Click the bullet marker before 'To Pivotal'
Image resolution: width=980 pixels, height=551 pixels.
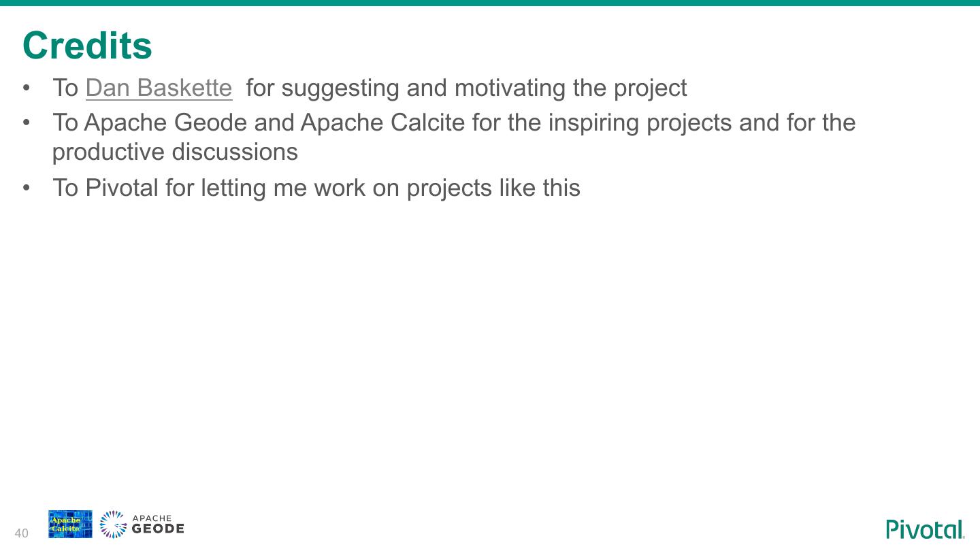coord(27,188)
